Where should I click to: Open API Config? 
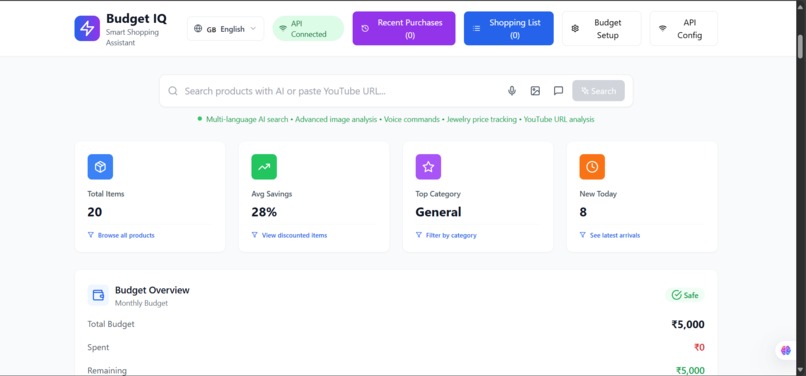(683, 29)
